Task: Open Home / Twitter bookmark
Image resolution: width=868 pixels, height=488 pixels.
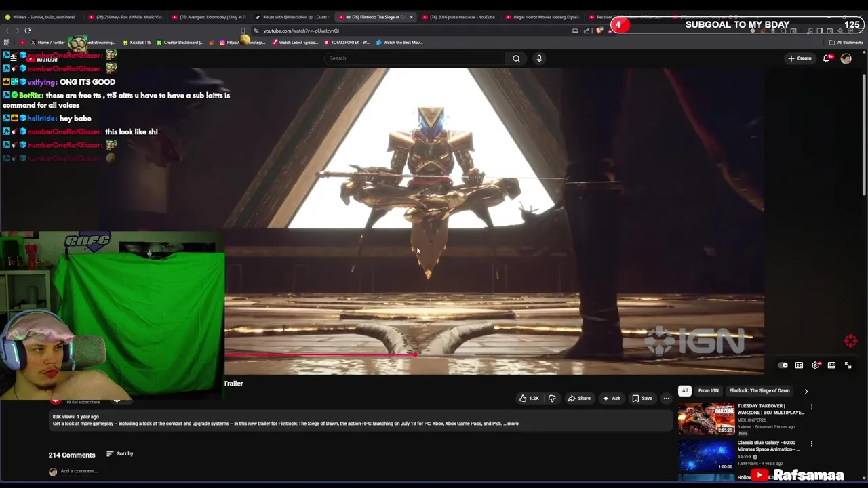Action: point(47,43)
